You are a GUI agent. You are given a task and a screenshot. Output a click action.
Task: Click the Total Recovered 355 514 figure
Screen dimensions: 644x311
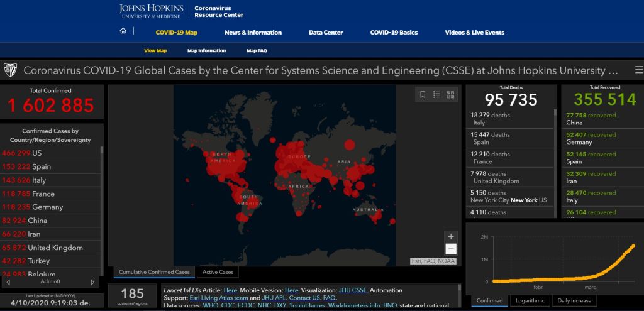(605, 99)
